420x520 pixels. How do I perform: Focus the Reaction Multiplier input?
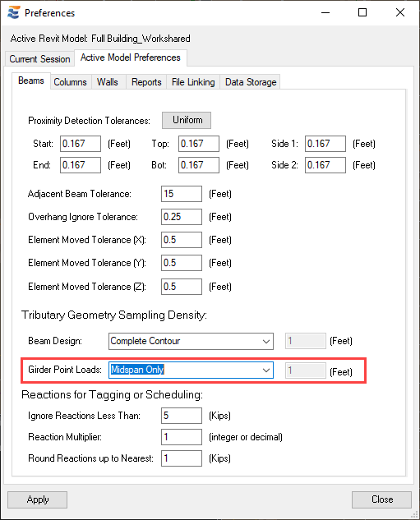click(x=182, y=437)
